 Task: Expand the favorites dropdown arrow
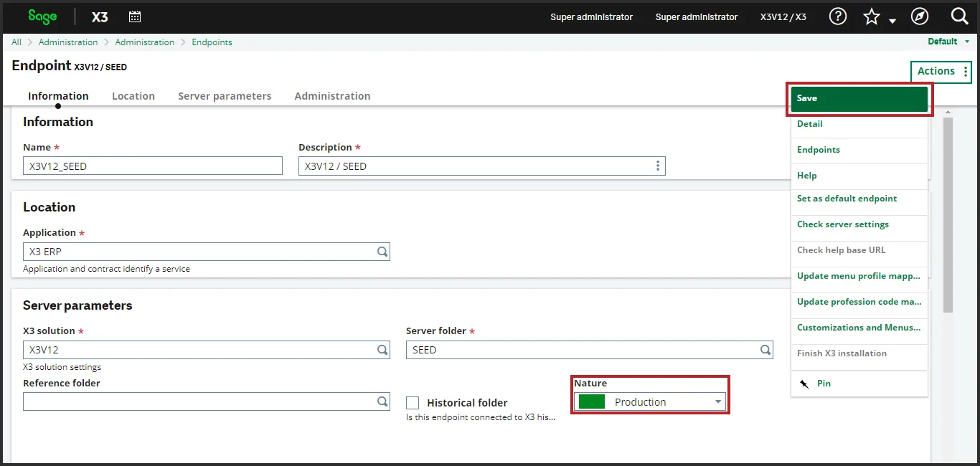pyautogui.click(x=892, y=21)
